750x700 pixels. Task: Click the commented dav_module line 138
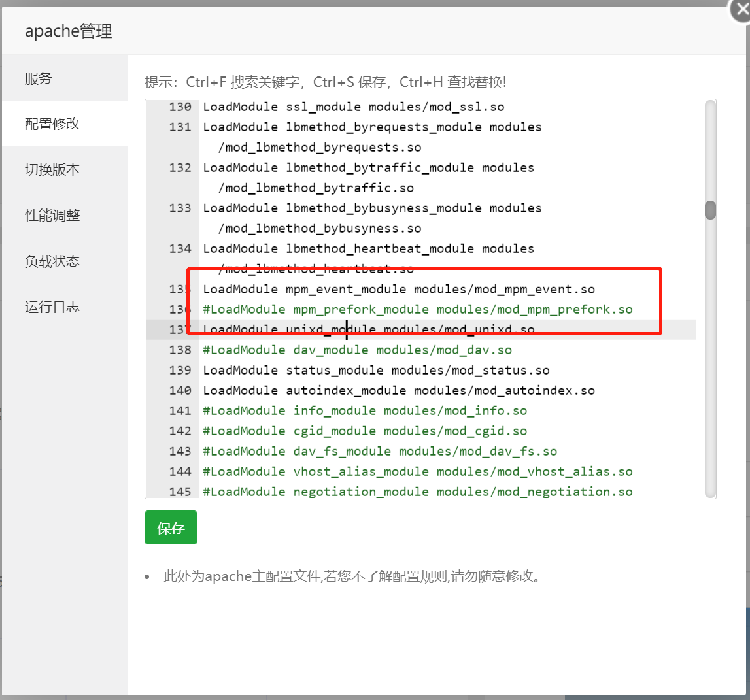tap(357, 350)
